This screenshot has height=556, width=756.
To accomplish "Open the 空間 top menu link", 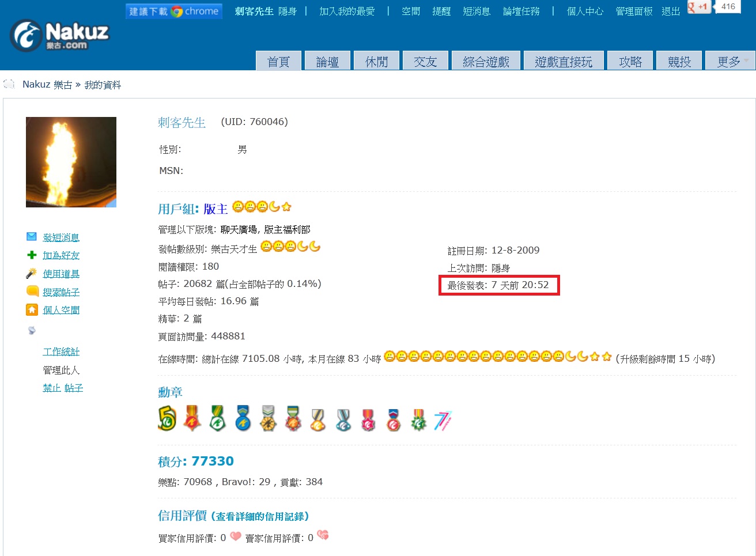I will [x=411, y=11].
